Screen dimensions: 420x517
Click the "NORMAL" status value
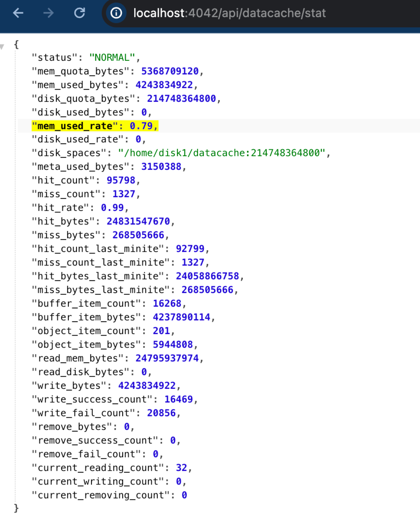coord(112,57)
